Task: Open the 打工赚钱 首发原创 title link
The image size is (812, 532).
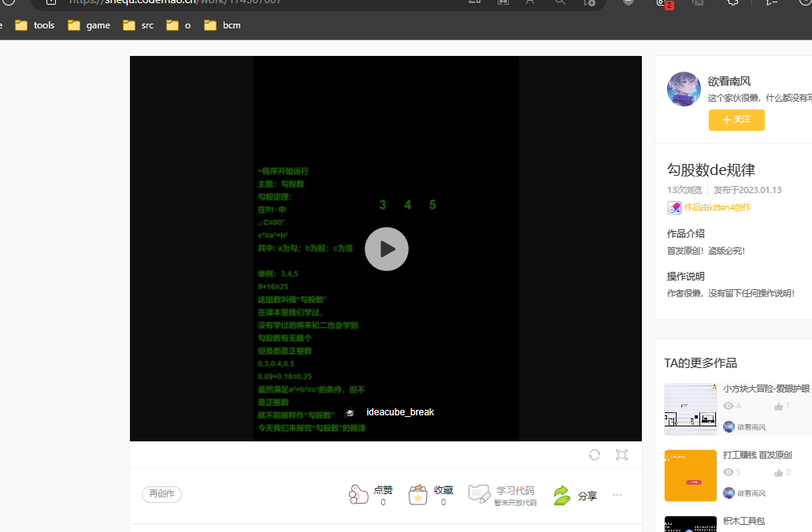Action: 757,455
